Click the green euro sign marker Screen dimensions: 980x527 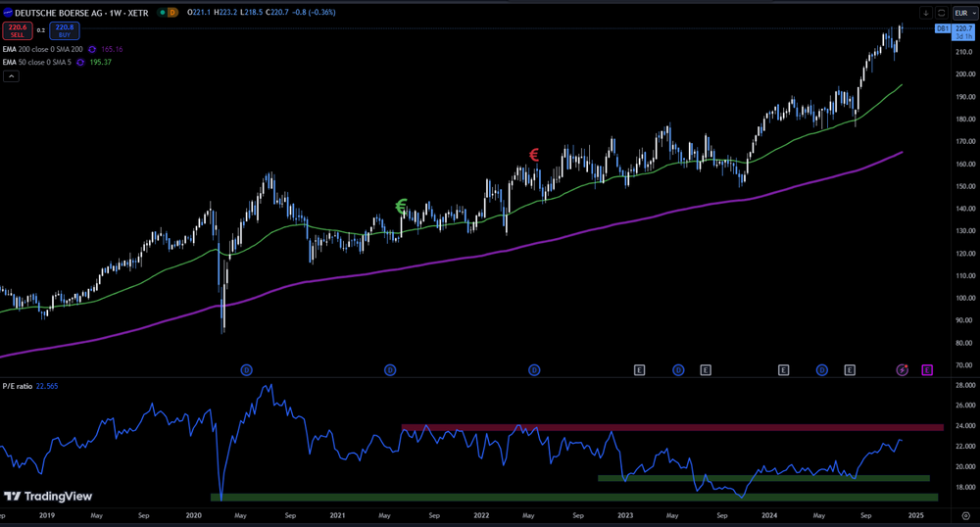tap(401, 207)
